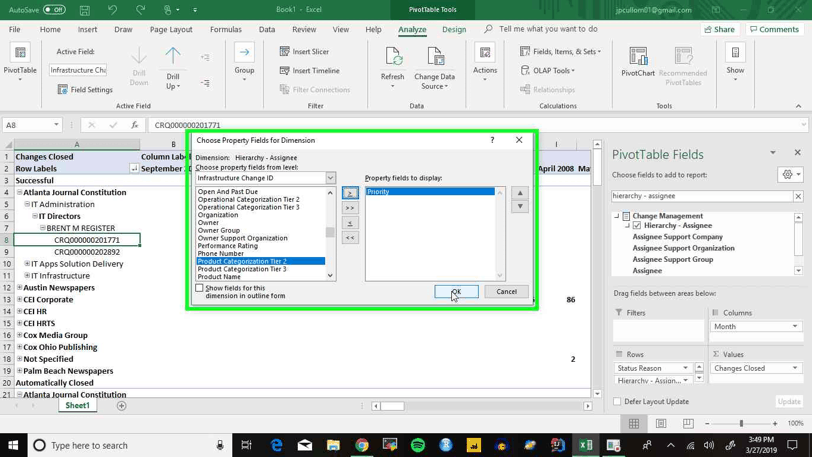Open the PivotTable options button
Image resolution: width=814 pixels, height=459 pixels.
coord(20,62)
